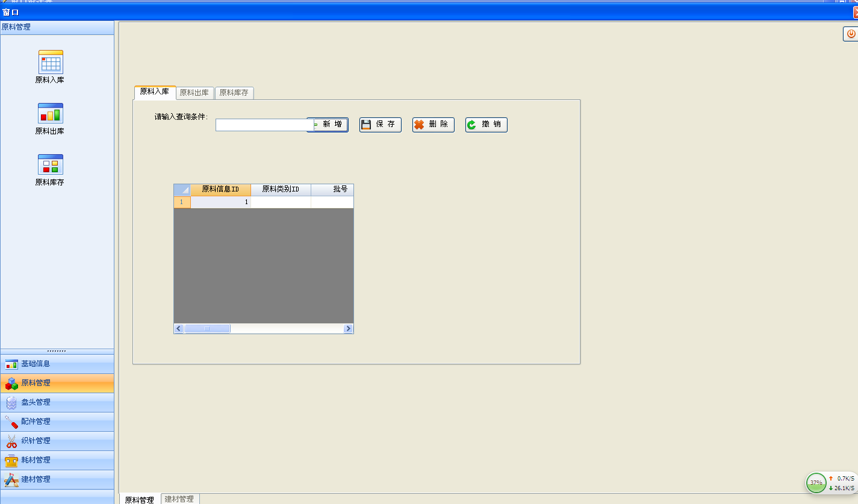858x504 pixels.
Task: Click the 批号 column header
Action: click(x=332, y=190)
